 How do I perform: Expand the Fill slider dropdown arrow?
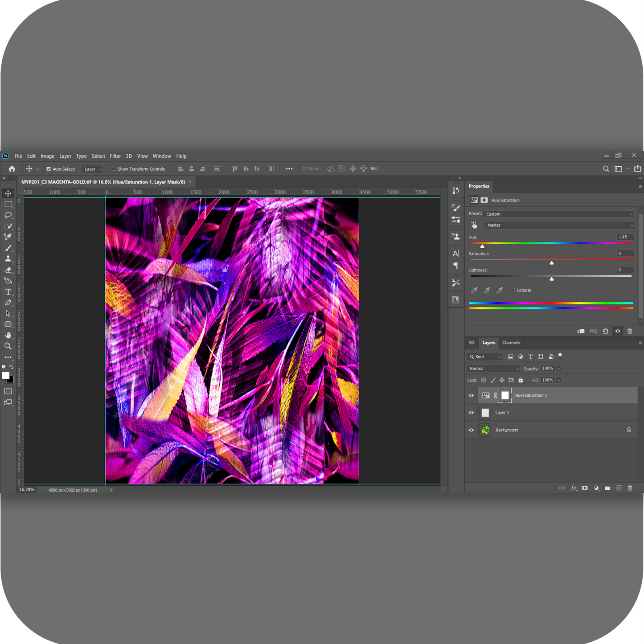tap(558, 380)
